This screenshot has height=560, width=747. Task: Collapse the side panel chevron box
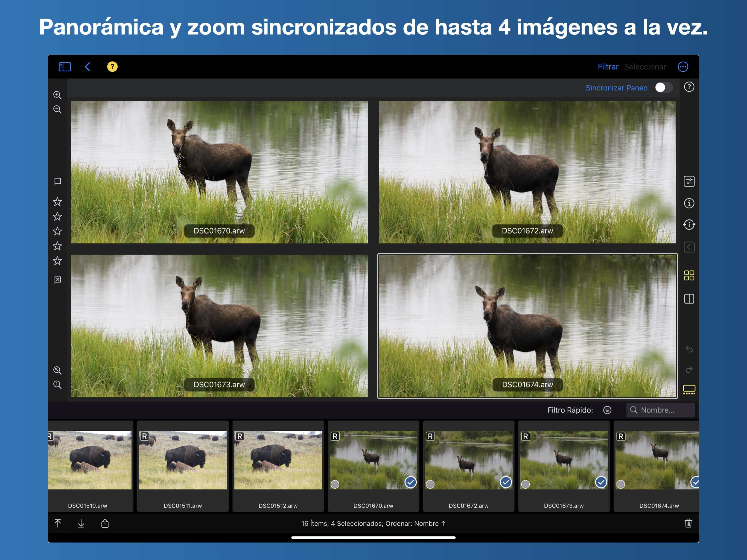point(689,247)
